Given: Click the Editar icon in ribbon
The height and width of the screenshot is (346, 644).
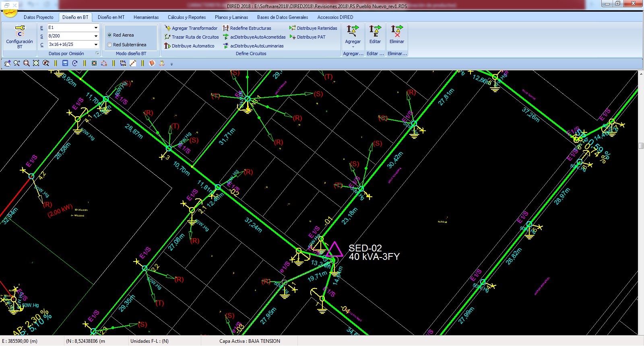Looking at the screenshot, I should 375,35.
